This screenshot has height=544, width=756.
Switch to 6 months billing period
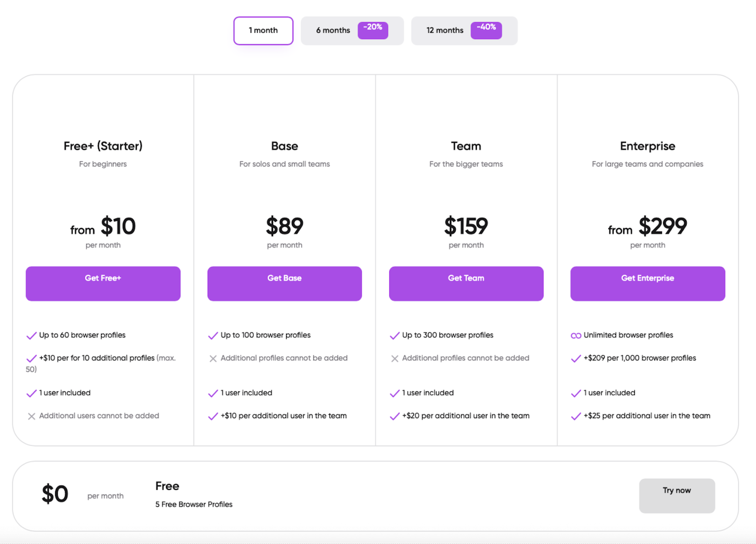333,31
